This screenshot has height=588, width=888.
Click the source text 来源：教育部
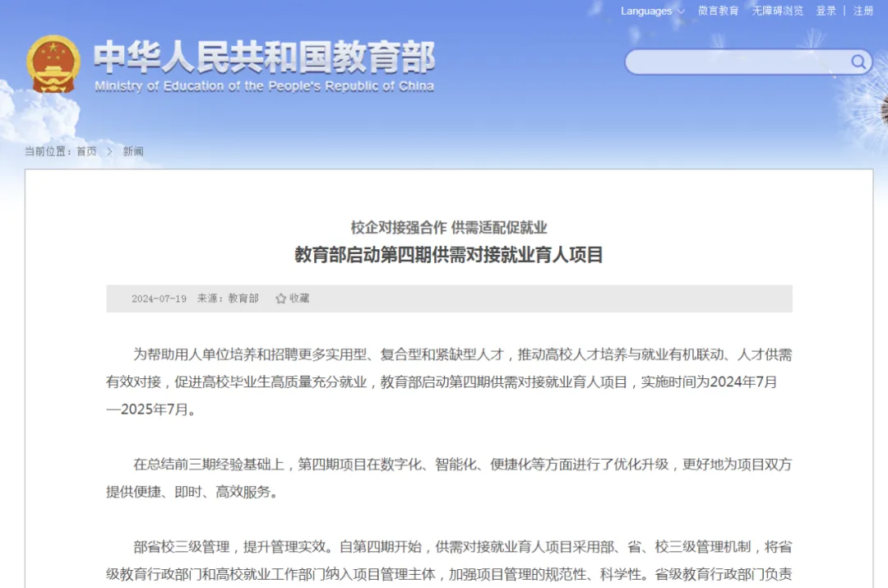(228, 299)
